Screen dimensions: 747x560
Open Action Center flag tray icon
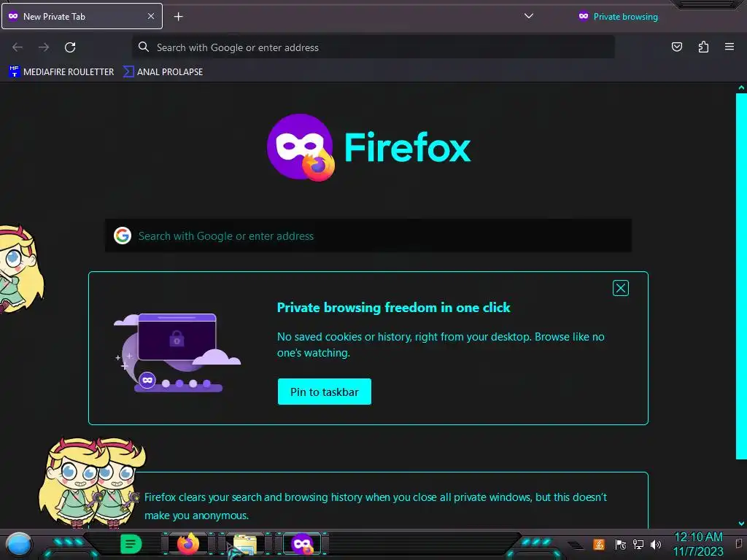620,544
